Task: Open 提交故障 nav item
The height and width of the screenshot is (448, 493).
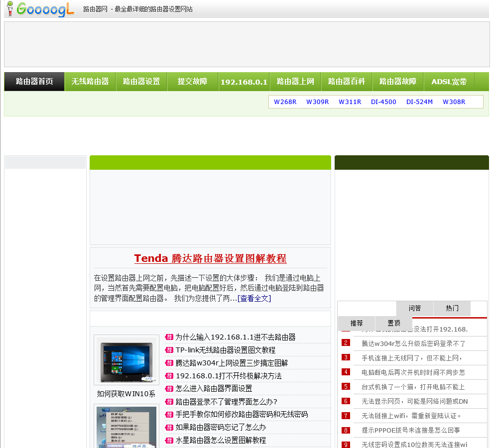Action: [192, 82]
